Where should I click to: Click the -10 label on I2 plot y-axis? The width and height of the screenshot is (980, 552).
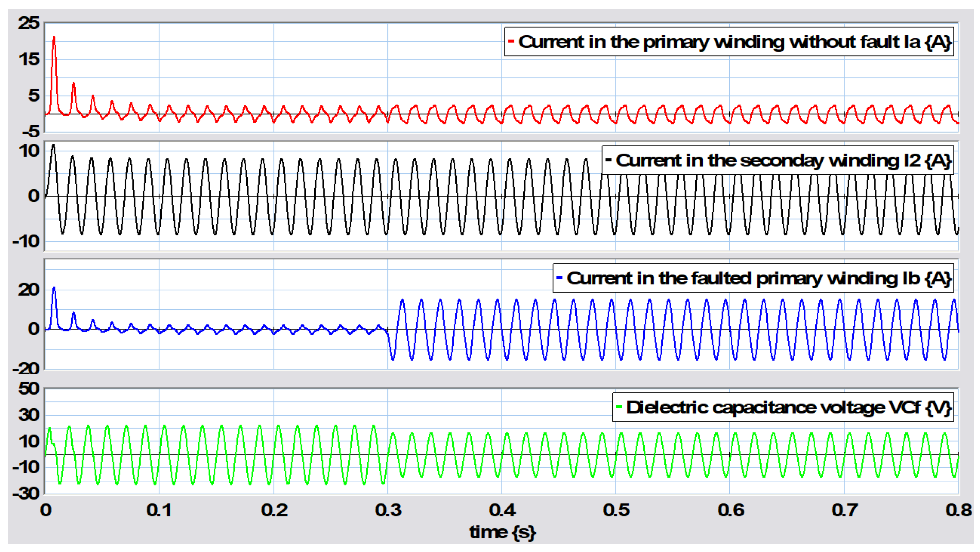(x=26, y=241)
